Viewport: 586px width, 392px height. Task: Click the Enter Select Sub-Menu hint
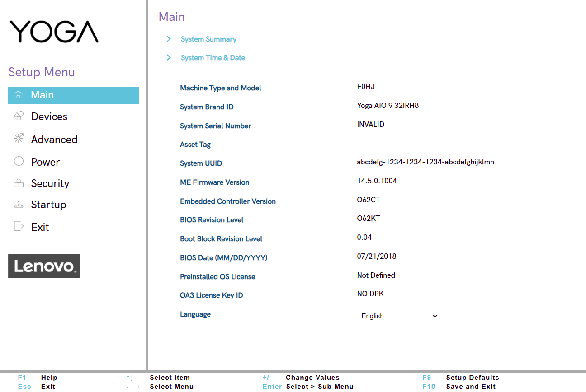[x=308, y=387]
